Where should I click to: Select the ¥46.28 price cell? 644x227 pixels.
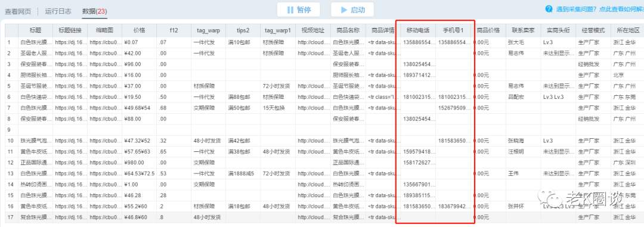[x=139, y=195]
